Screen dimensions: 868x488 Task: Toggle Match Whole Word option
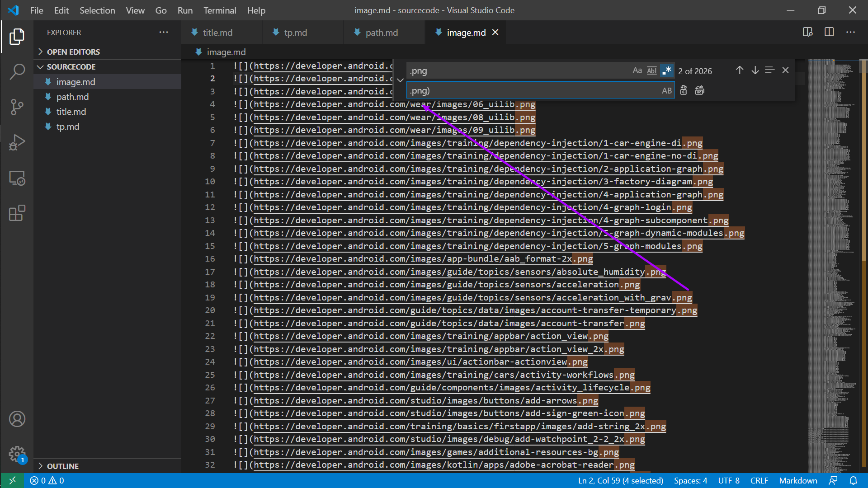tap(651, 70)
